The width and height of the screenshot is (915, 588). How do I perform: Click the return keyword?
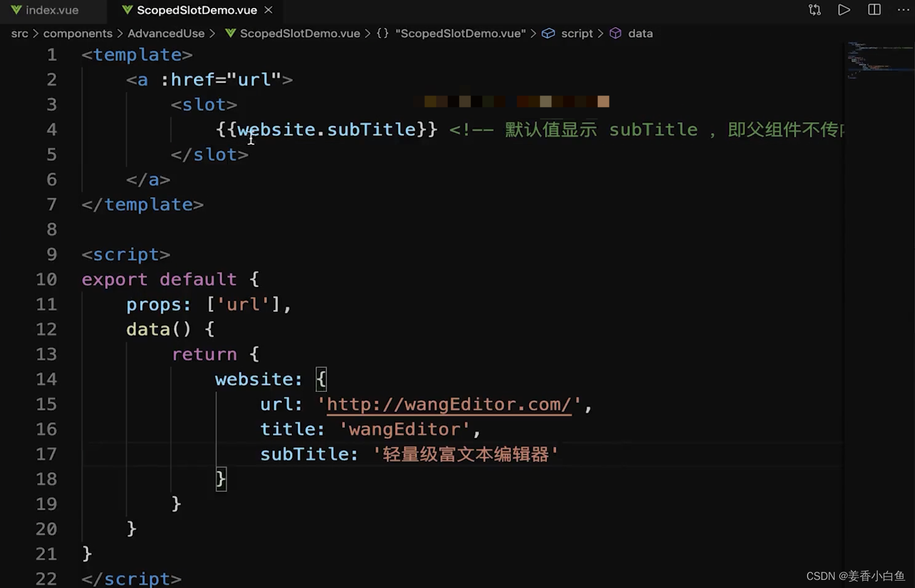coord(204,354)
